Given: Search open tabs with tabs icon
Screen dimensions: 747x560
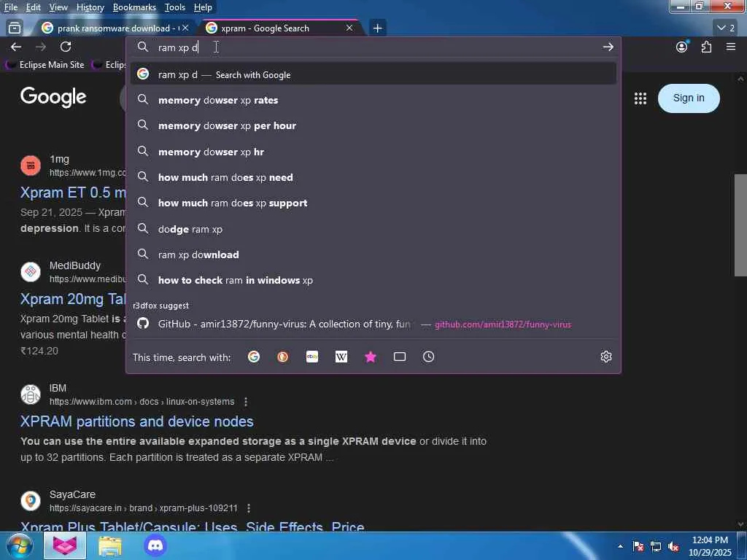Looking at the screenshot, I should [400, 357].
